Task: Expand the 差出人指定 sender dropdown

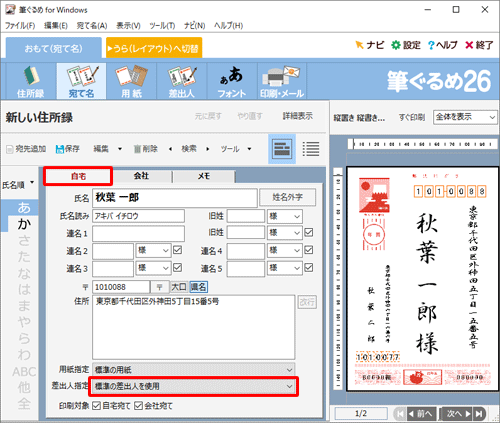Action: [x=194, y=386]
